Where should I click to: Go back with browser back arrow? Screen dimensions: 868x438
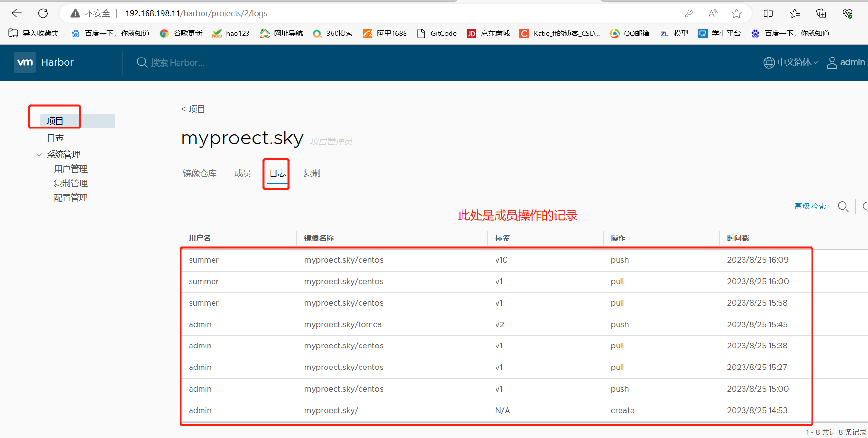pyautogui.click(x=17, y=13)
